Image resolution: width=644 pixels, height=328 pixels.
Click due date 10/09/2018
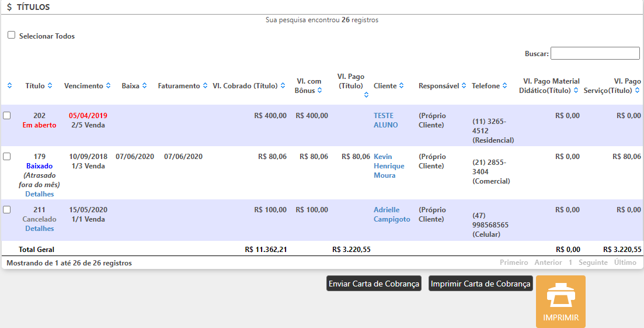(88, 157)
